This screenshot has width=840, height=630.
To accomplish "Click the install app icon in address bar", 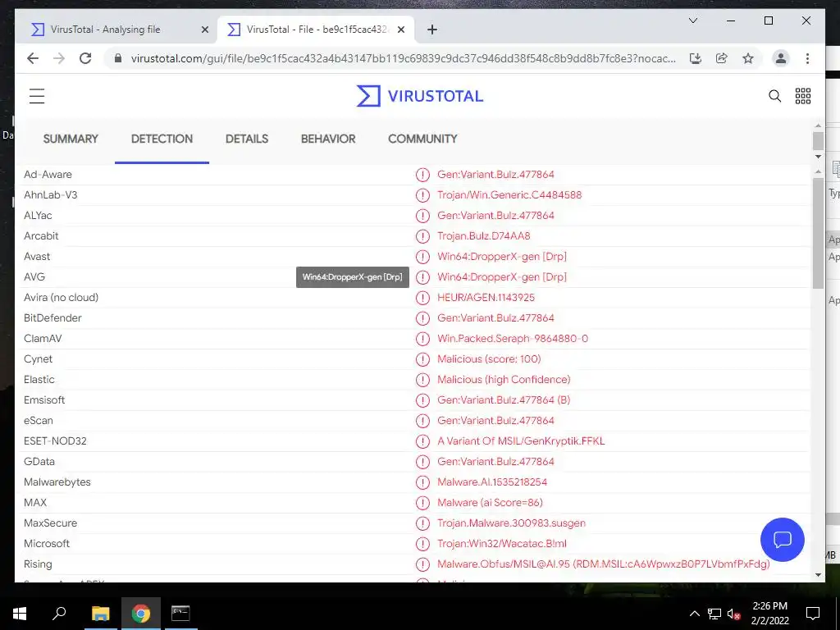I will (696, 58).
